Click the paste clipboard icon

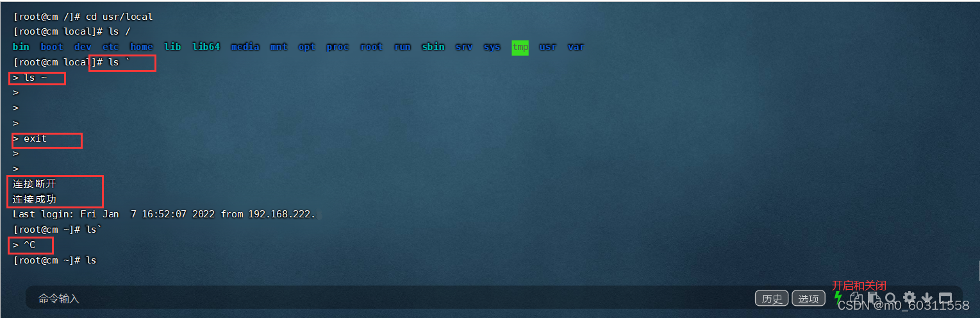[x=874, y=298]
